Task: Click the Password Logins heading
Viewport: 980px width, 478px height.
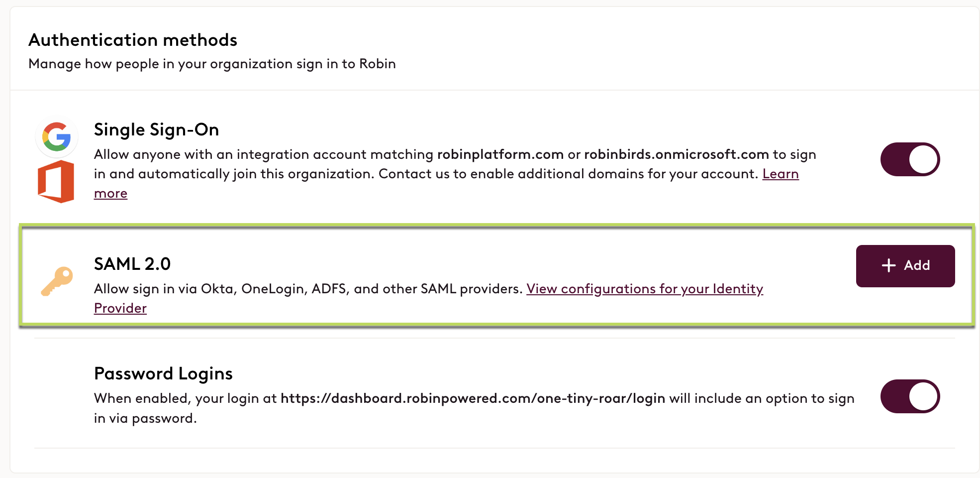Action: [x=163, y=373]
